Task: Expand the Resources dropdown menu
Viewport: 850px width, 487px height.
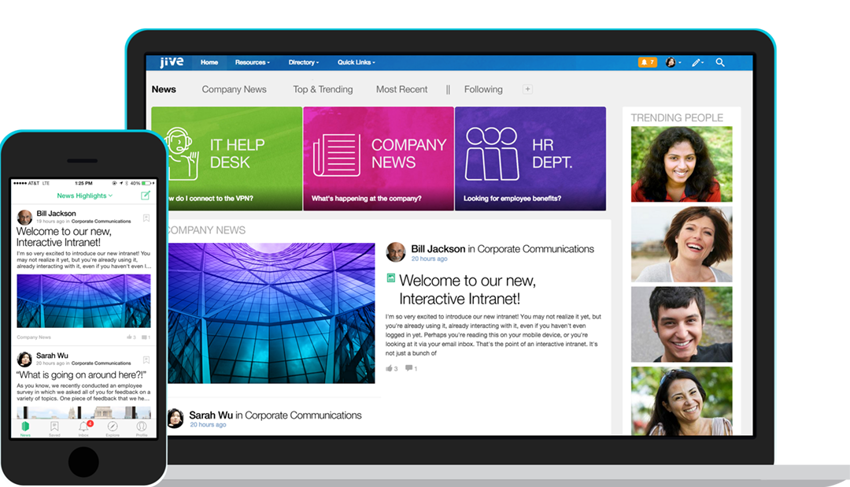Action: click(252, 62)
